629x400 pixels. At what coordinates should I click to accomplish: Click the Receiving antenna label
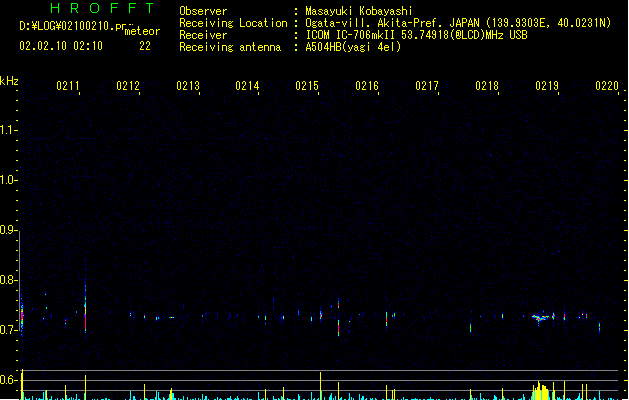[x=230, y=47]
